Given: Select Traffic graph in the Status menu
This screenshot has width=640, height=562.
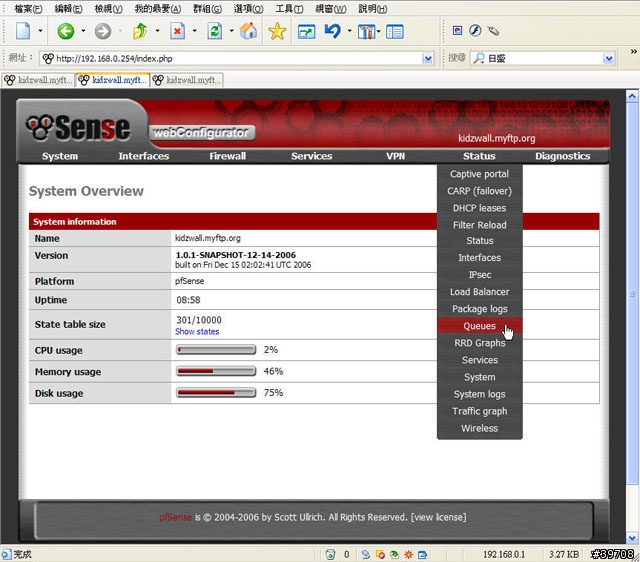Looking at the screenshot, I should tap(480, 411).
